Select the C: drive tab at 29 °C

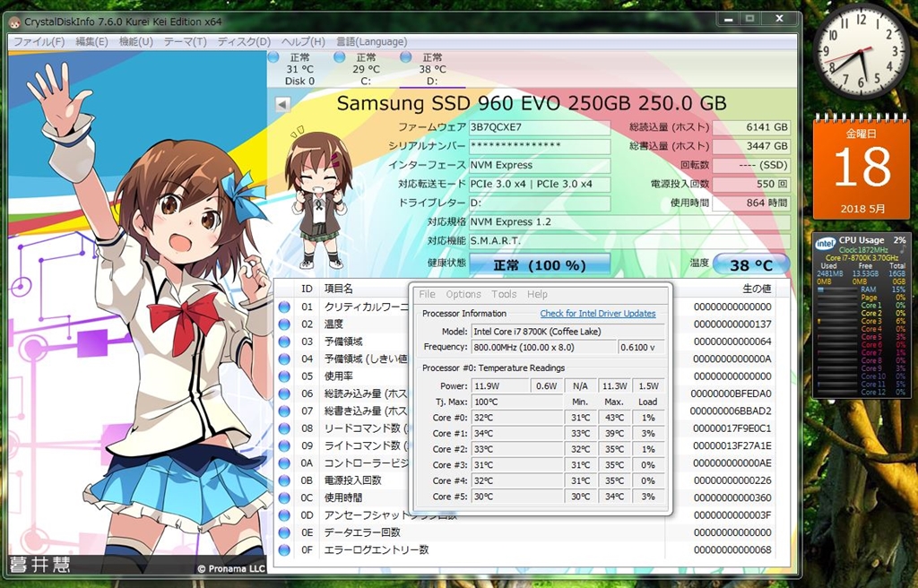[366, 69]
